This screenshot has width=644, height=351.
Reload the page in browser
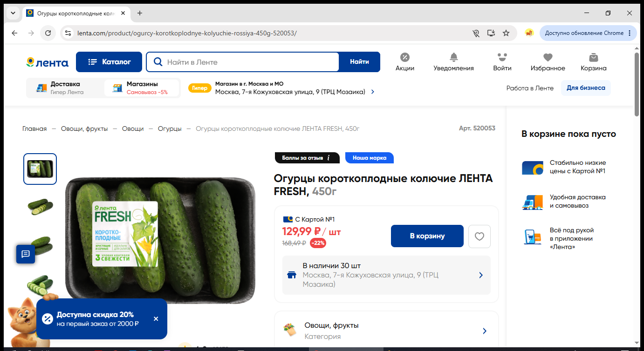click(x=48, y=33)
